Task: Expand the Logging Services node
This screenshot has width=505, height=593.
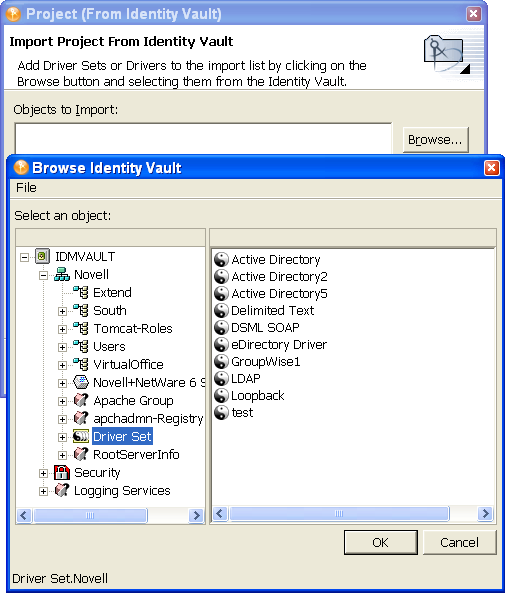Action: click(x=44, y=491)
